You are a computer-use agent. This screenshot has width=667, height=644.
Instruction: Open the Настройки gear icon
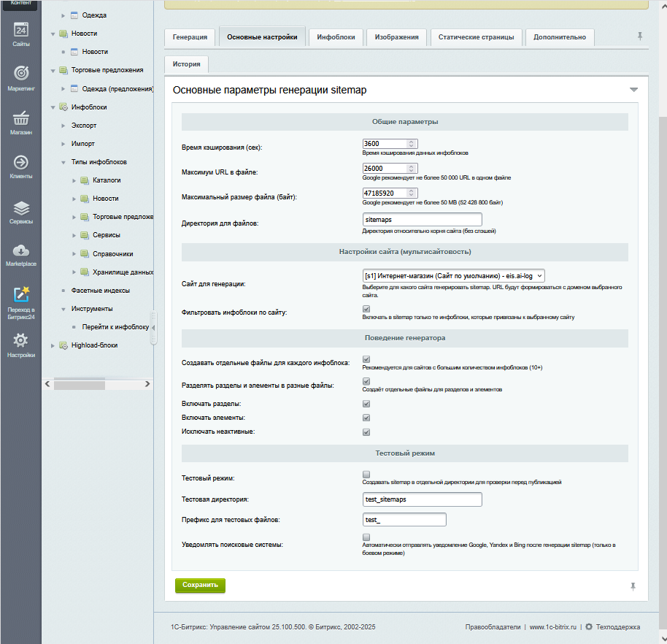(20, 343)
